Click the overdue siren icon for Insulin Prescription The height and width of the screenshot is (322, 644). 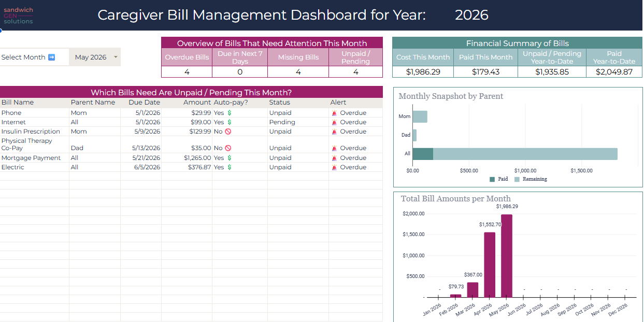pos(334,131)
